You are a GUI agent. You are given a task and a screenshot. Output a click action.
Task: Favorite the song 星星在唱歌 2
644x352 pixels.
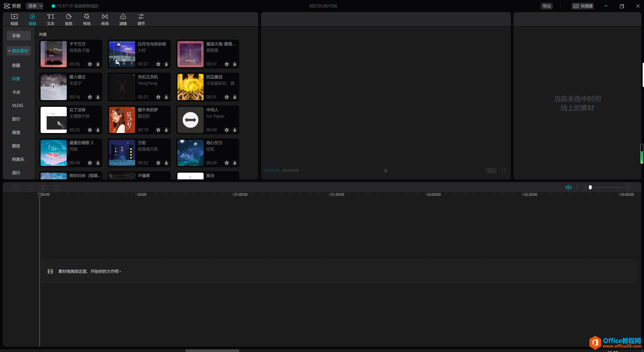pos(90,163)
